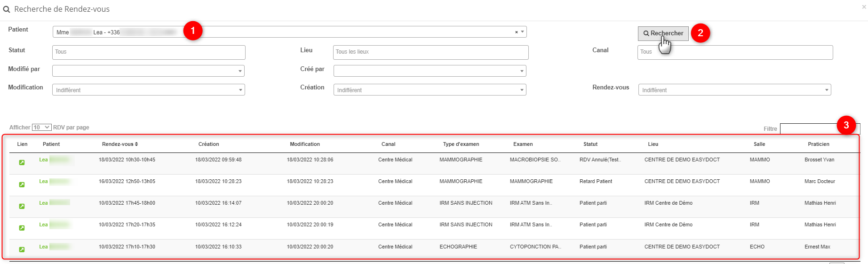
Task: Clear the selected patient with the x icon
Action: pyautogui.click(x=516, y=32)
